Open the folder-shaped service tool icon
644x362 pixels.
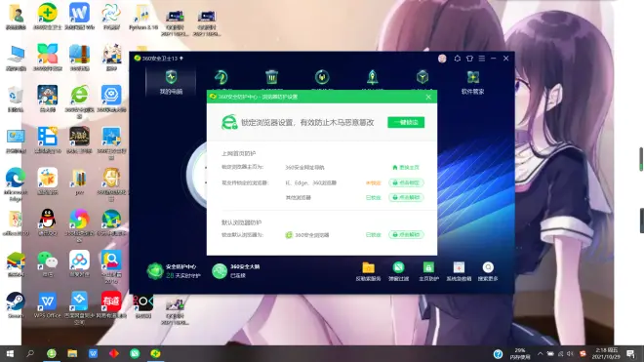pos(369,271)
